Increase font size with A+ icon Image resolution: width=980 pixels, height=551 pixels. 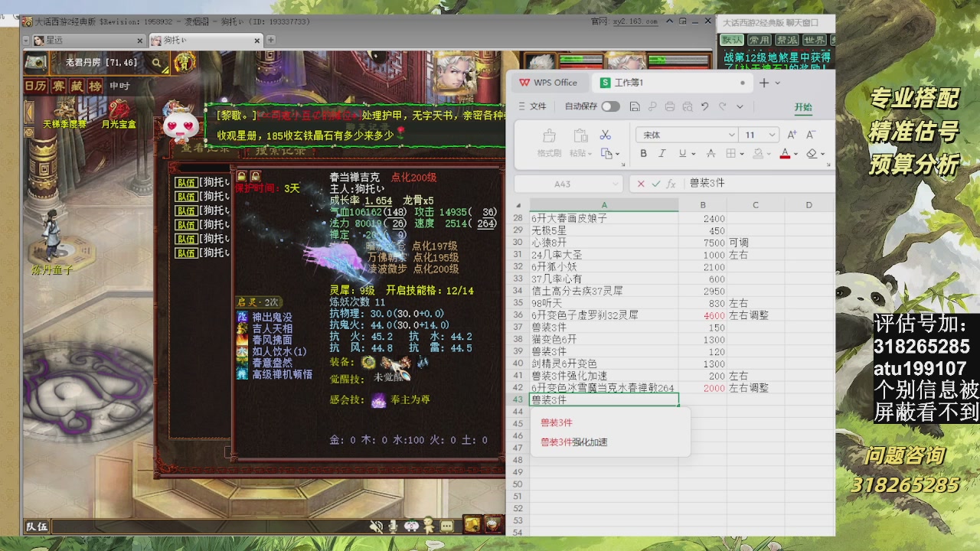tap(792, 135)
